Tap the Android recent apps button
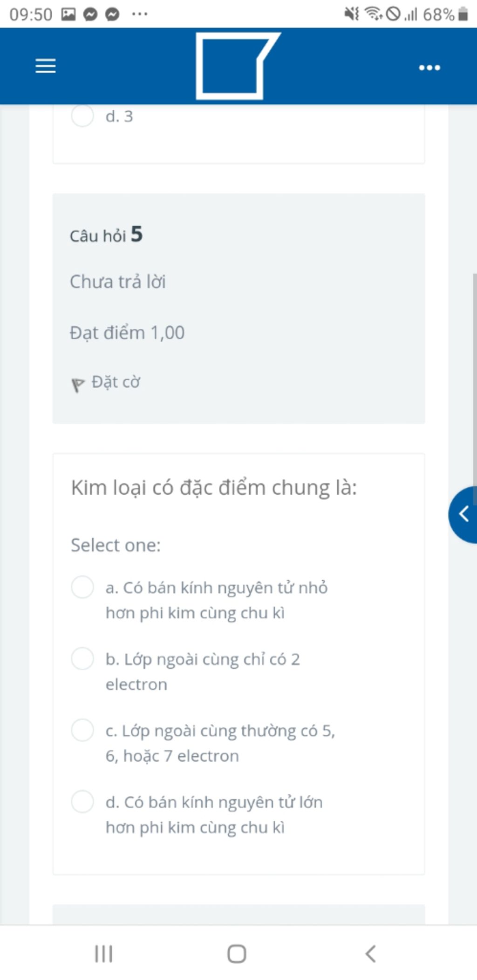The height and width of the screenshot is (980, 477). (x=103, y=953)
